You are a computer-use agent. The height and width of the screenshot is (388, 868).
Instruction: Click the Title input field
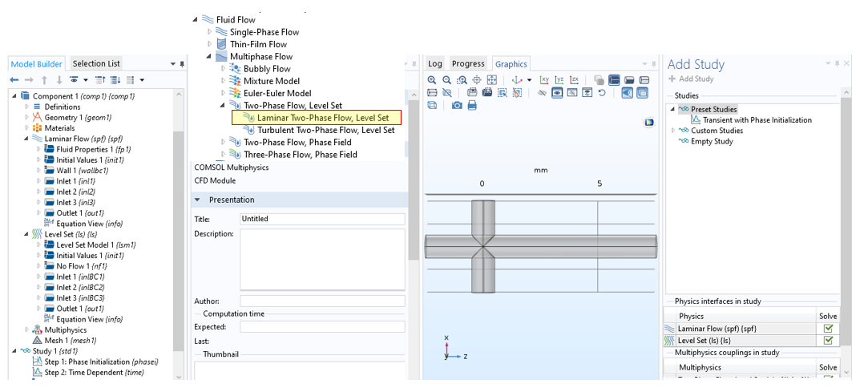[322, 219]
